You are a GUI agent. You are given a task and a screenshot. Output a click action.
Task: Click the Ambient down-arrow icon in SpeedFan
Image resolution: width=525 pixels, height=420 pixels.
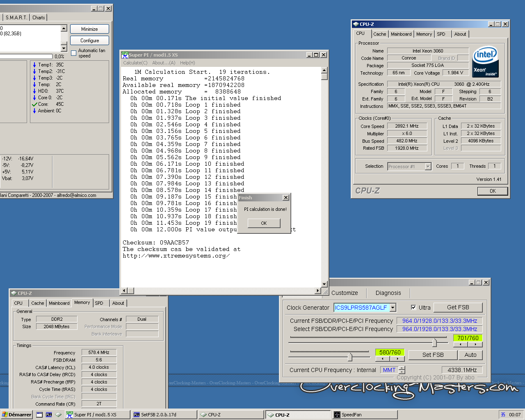[x=34, y=111]
